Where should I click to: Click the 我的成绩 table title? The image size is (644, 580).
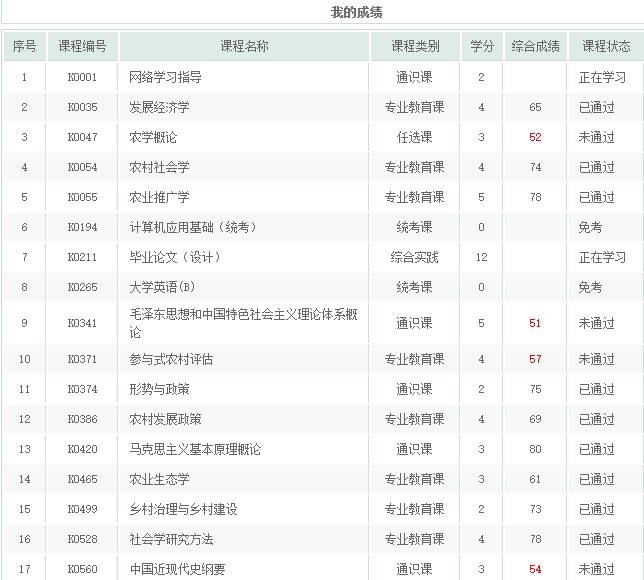tap(356, 13)
